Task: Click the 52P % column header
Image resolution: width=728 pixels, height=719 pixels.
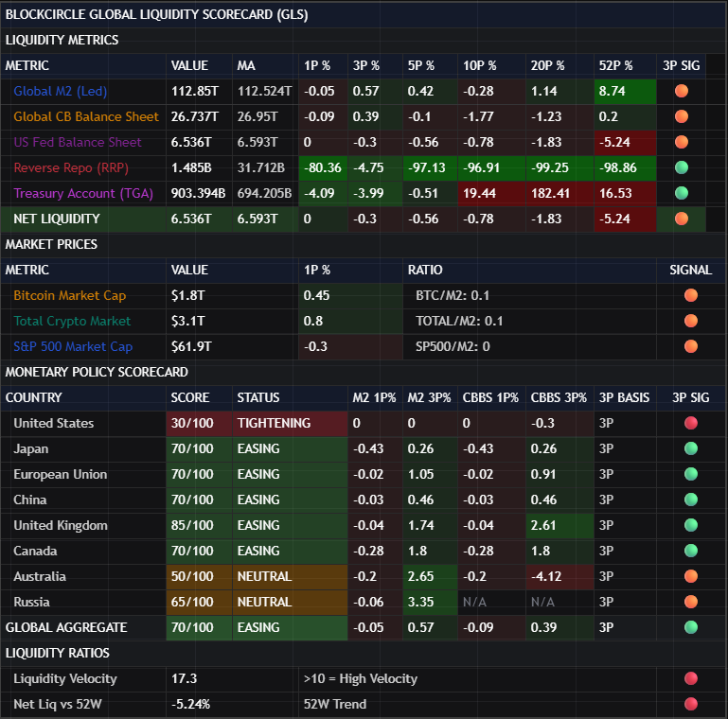Action: pos(615,65)
